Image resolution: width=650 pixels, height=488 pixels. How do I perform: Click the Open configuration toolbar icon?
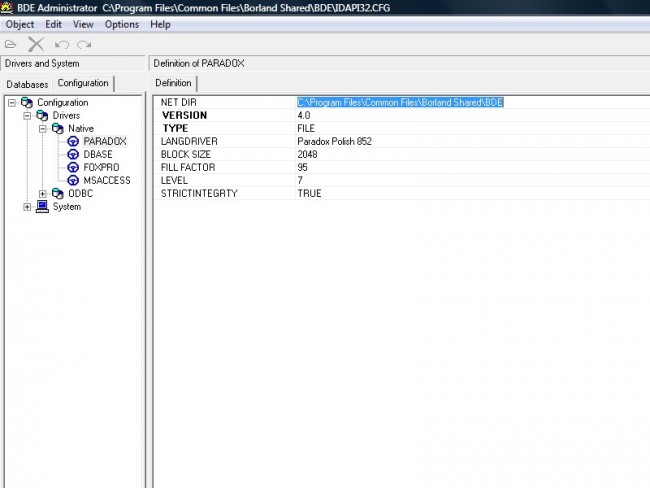[x=10, y=44]
